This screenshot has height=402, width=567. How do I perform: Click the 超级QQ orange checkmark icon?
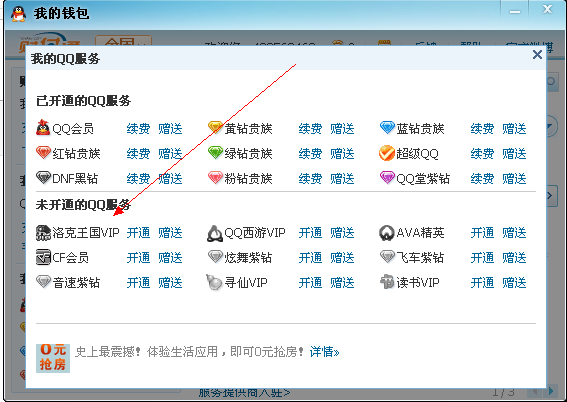[387, 153]
